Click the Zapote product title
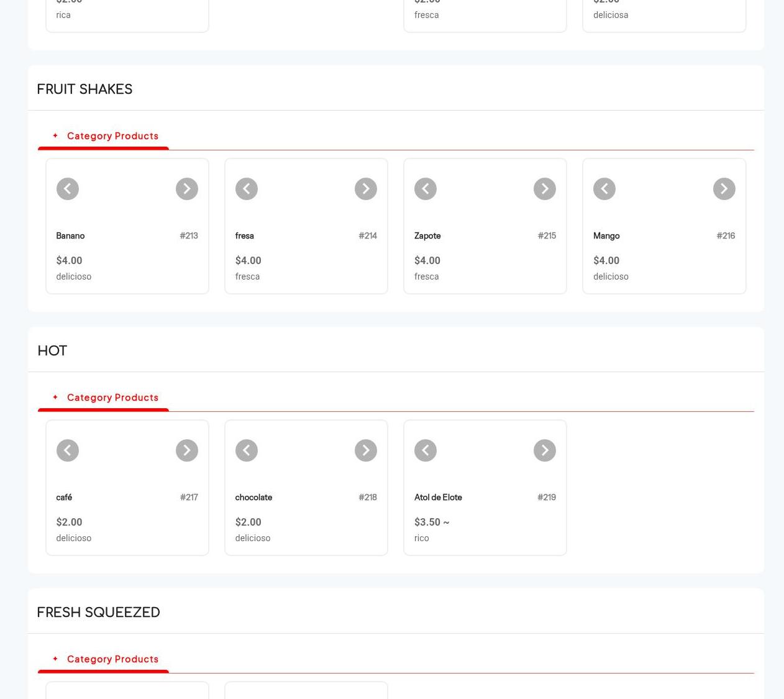784x699 pixels. (427, 235)
